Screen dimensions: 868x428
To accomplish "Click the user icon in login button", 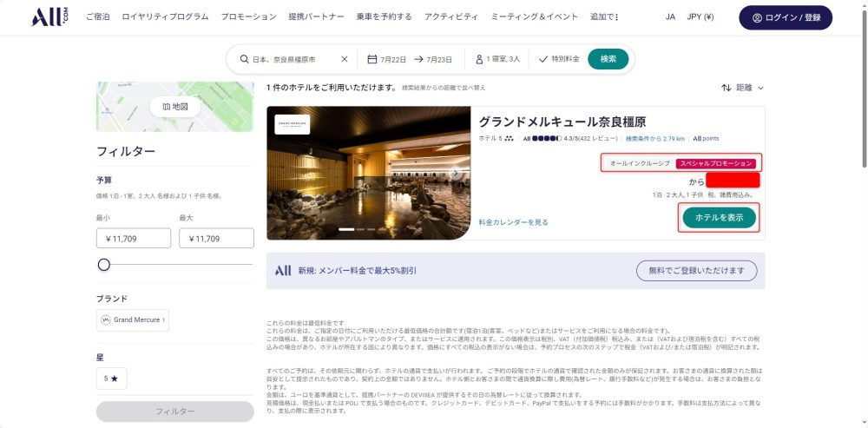I will click(x=757, y=17).
